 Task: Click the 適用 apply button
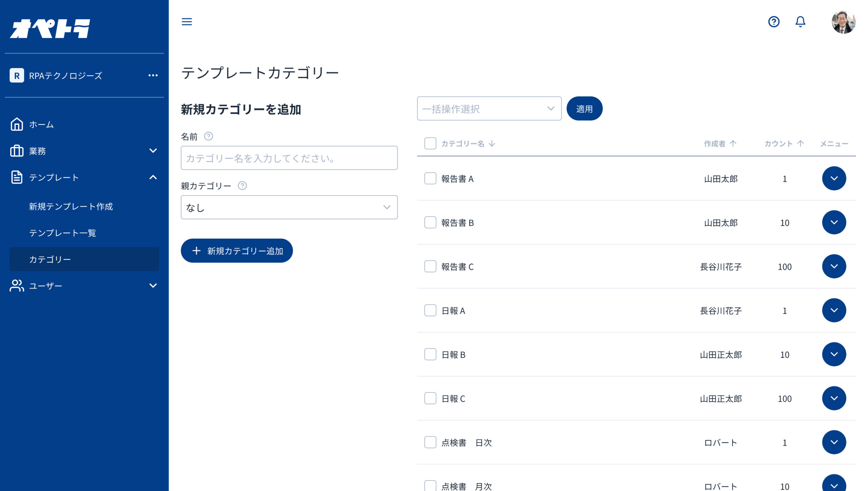pos(584,109)
